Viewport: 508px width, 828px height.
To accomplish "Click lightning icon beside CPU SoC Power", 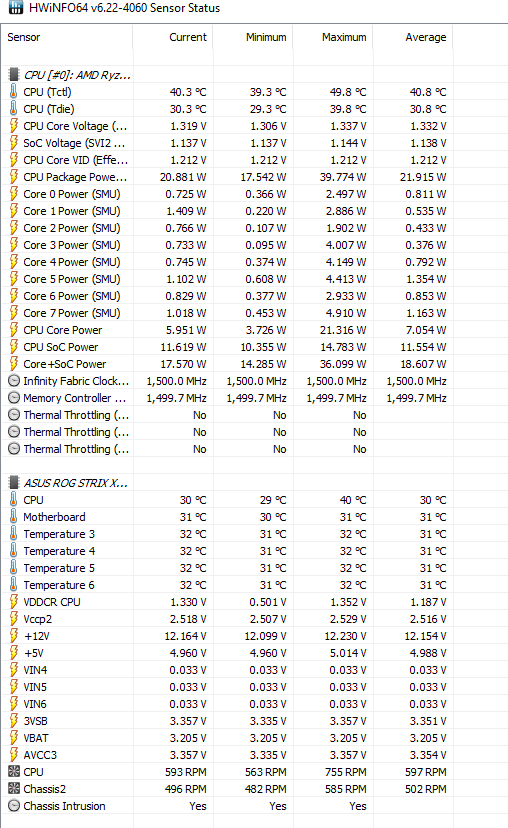I will click(14, 347).
